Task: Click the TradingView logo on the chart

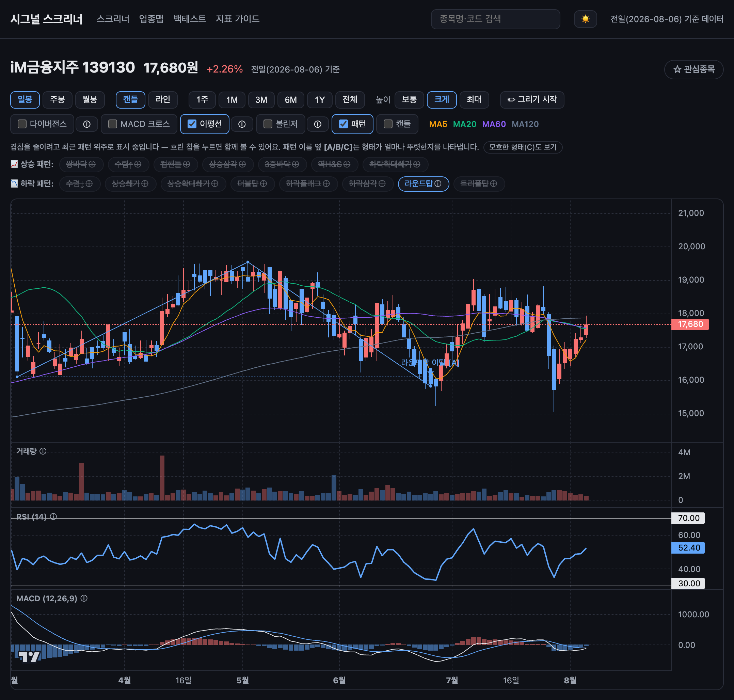Action: (29, 657)
